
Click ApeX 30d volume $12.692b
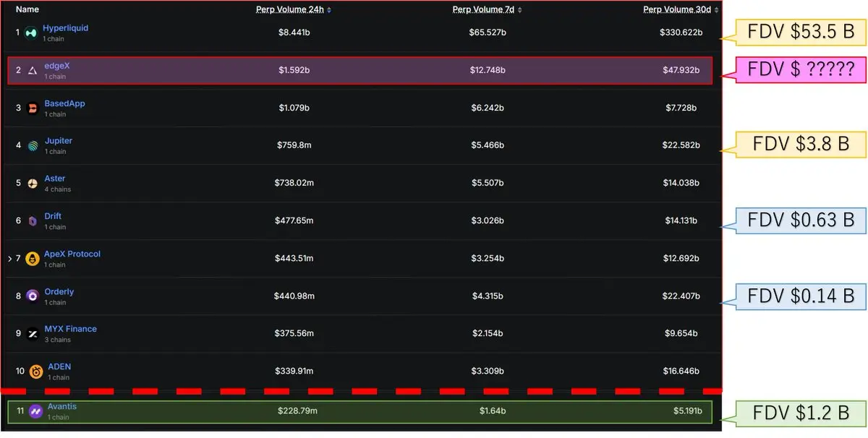pyautogui.click(x=681, y=259)
